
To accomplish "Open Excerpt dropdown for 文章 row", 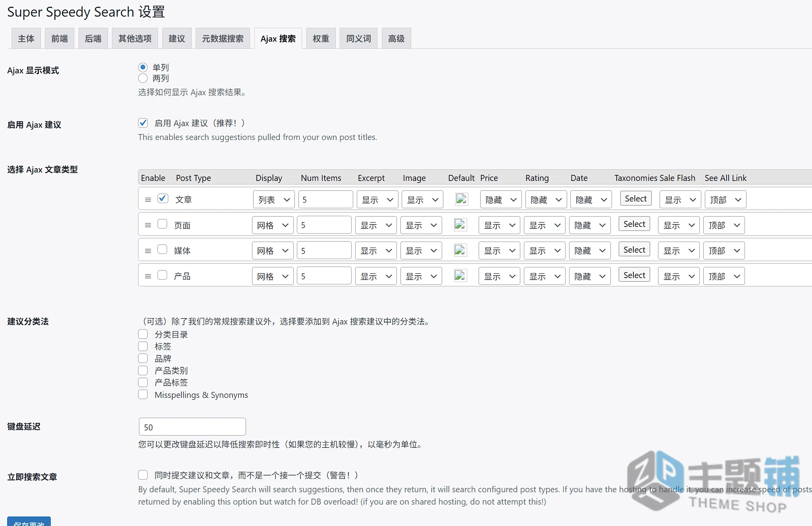I will [x=377, y=200].
